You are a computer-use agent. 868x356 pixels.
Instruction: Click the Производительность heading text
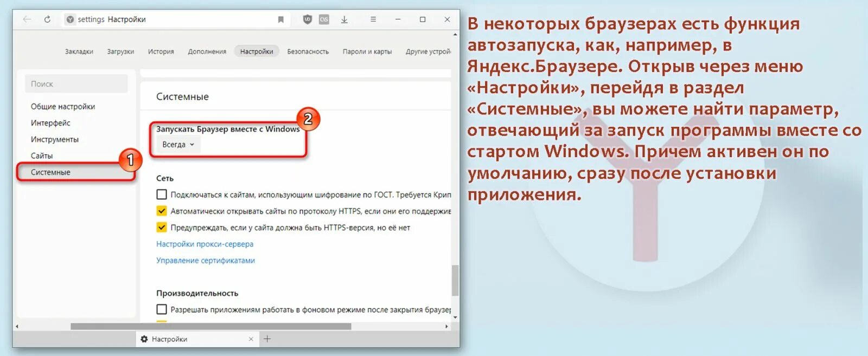click(x=197, y=293)
